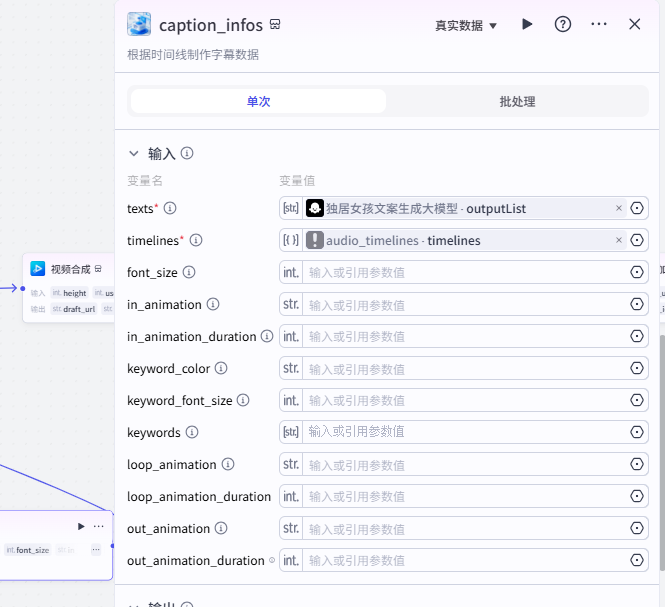This screenshot has height=607, width=665.
Task: Open the 真实数据 data mode dropdown
Action: coord(465,25)
